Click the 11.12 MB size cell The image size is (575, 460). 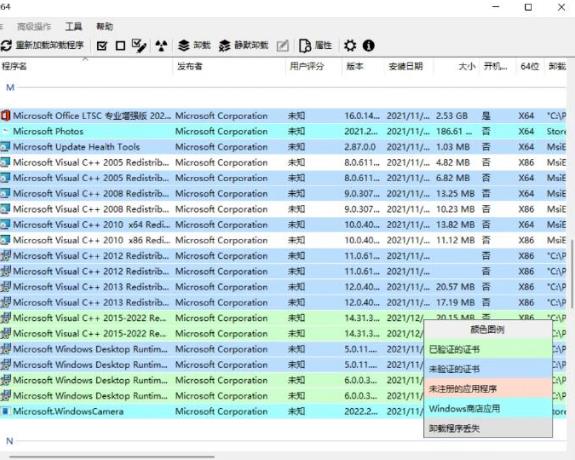point(455,240)
